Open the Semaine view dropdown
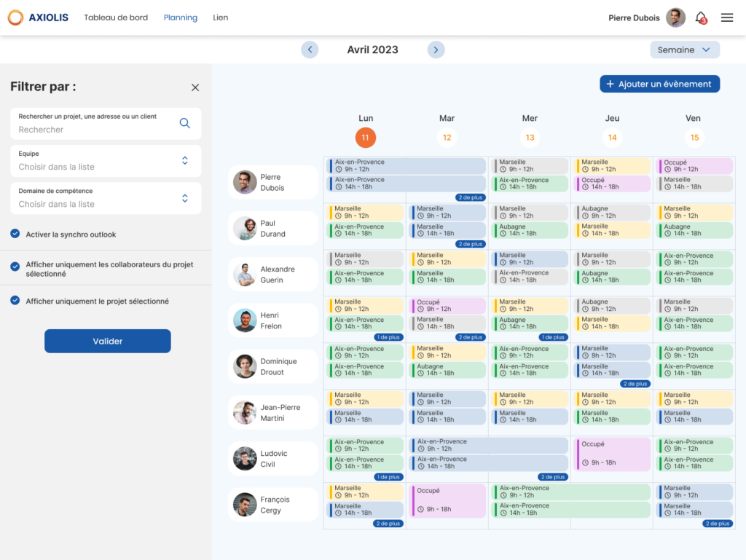746x560 pixels. point(685,50)
